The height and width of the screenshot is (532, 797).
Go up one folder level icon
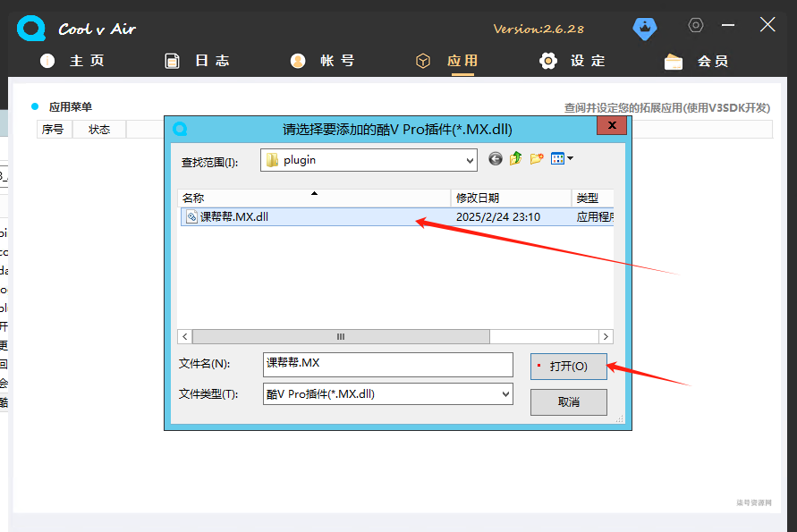click(516, 159)
